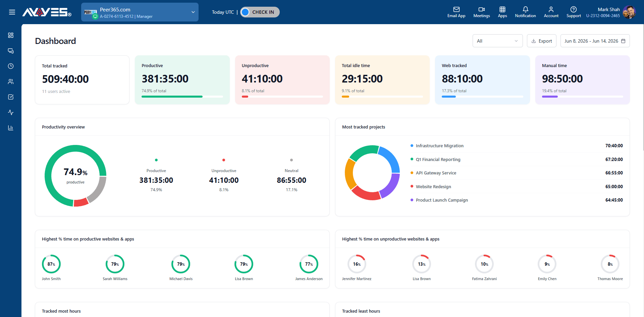Open the dashboard grid sidebar icon
Image resolution: width=644 pixels, height=317 pixels.
coord(11,35)
